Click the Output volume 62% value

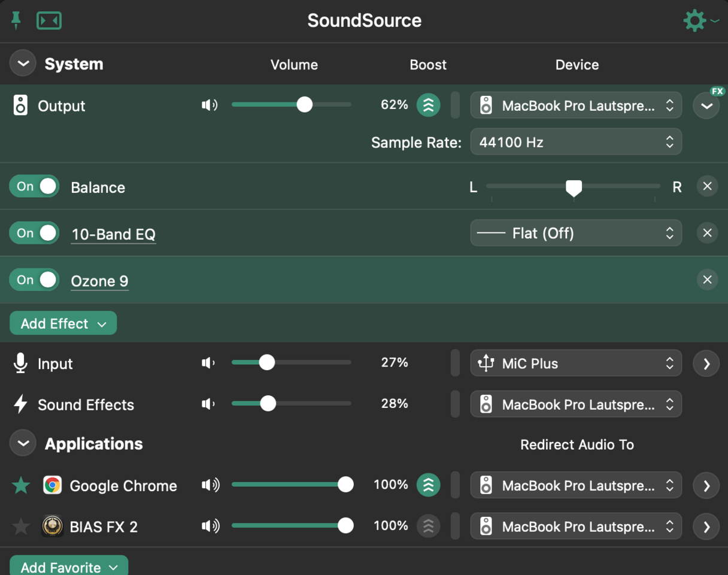(395, 105)
